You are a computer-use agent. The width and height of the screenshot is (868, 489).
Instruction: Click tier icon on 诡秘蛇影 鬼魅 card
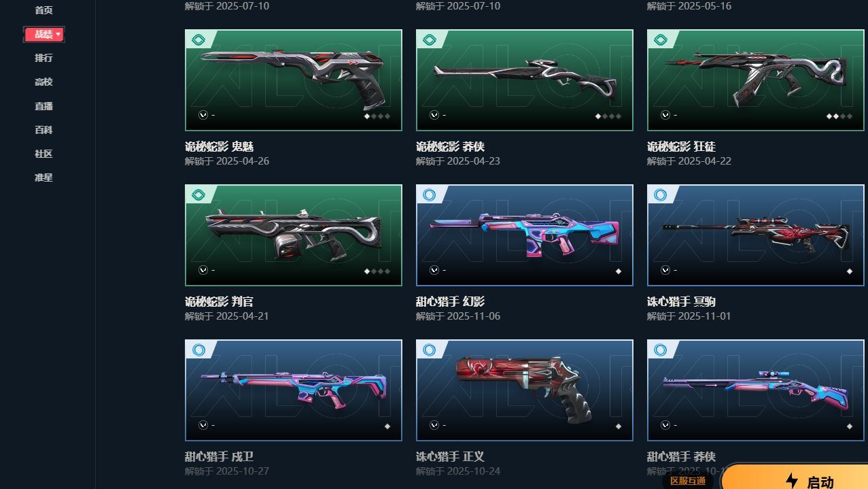198,40
